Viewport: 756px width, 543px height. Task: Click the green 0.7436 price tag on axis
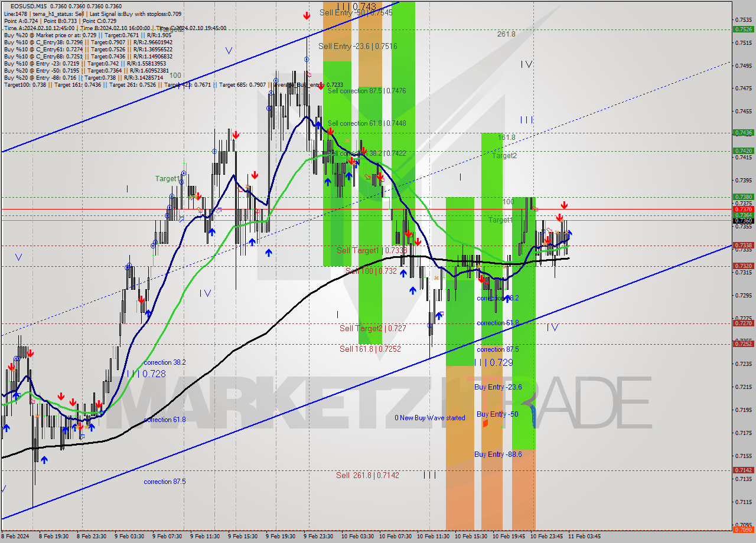coord(743,133)
